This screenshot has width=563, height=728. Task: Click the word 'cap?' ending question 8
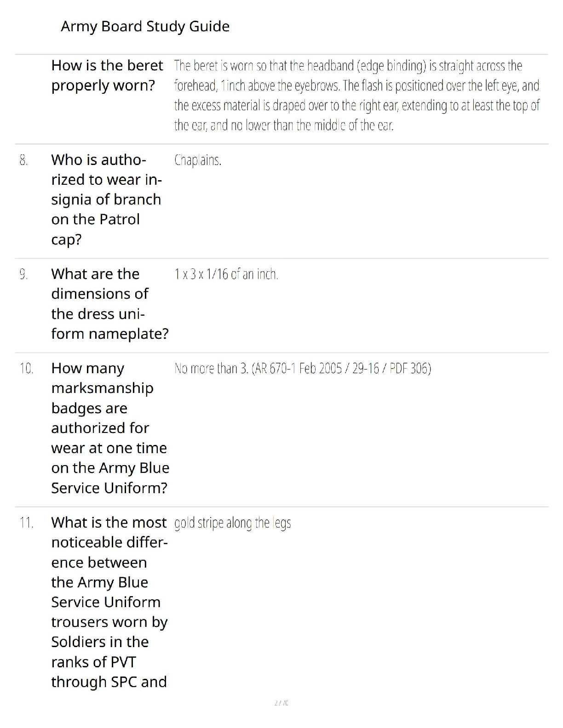tap(66, 239)
